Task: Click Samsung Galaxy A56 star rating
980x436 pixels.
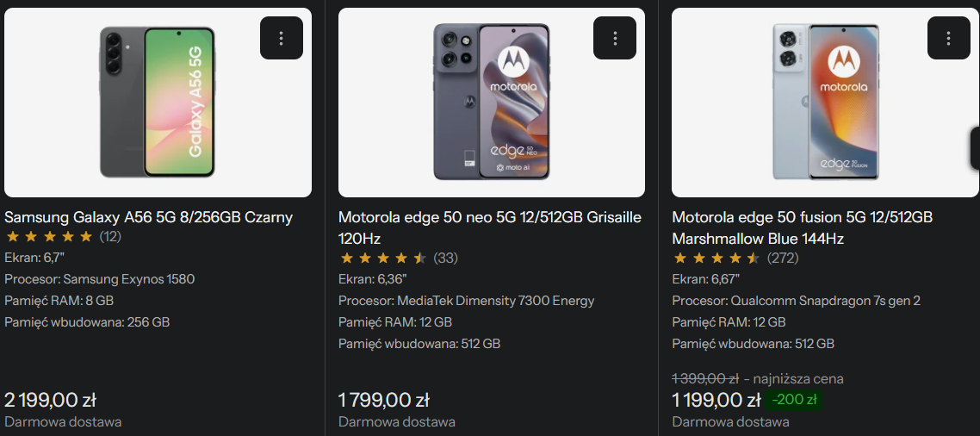Action: pos(49,236)
